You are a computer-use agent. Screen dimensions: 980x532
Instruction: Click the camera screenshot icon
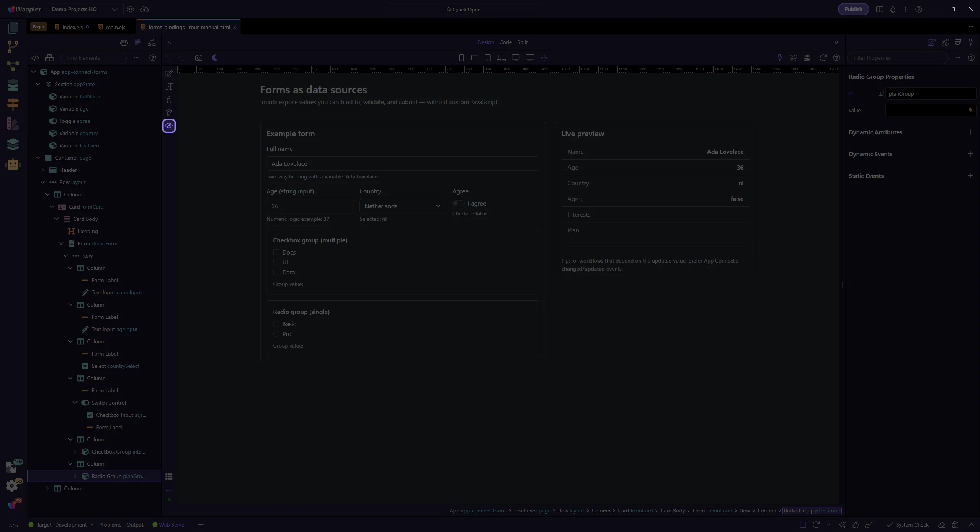[x=198, y=58]
